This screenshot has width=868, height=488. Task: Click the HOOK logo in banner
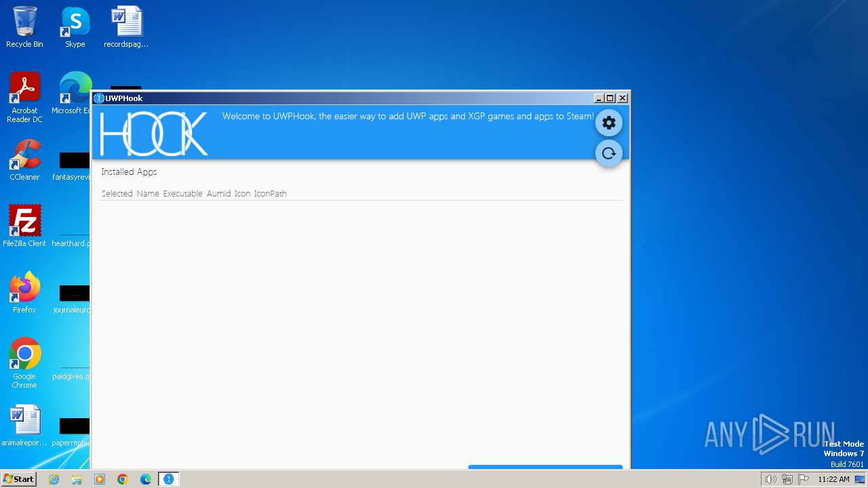[153, 134]
